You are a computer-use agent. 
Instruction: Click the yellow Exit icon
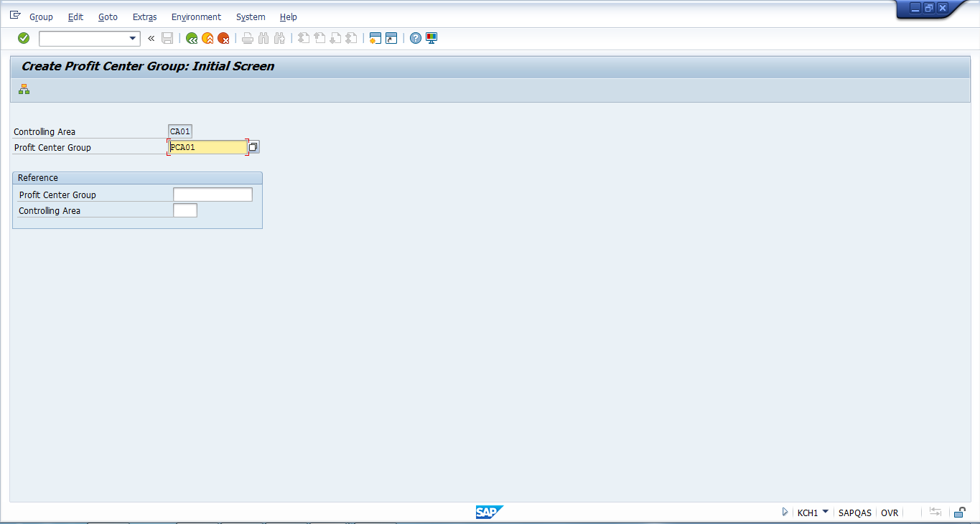click(207, 38)
